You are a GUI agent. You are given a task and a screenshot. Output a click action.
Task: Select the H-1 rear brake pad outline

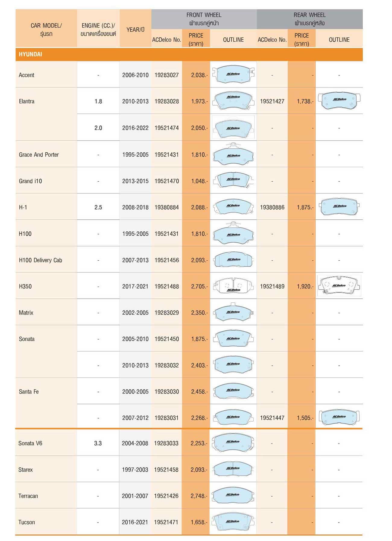339,207
